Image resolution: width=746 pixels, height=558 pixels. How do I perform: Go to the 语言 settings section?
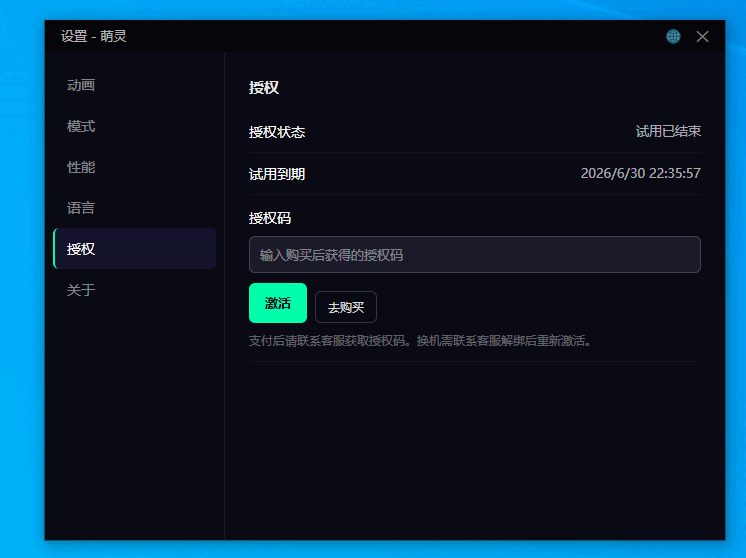tap(135, 208)
